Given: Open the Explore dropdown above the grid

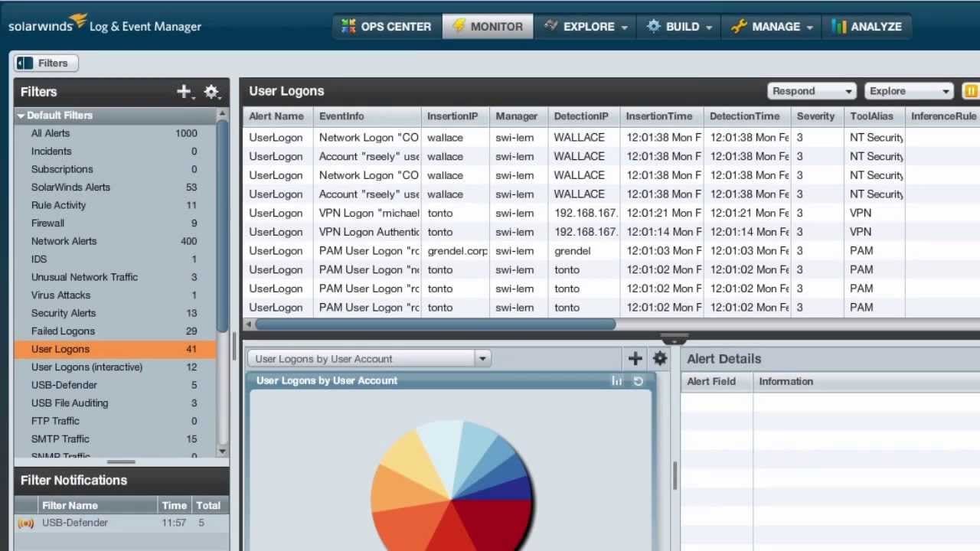Looking at the screenshot, I should [909, 91].
